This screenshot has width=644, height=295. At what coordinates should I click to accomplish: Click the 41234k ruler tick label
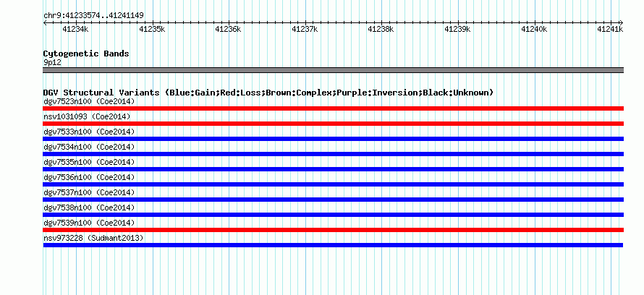(x=75, y=29)
